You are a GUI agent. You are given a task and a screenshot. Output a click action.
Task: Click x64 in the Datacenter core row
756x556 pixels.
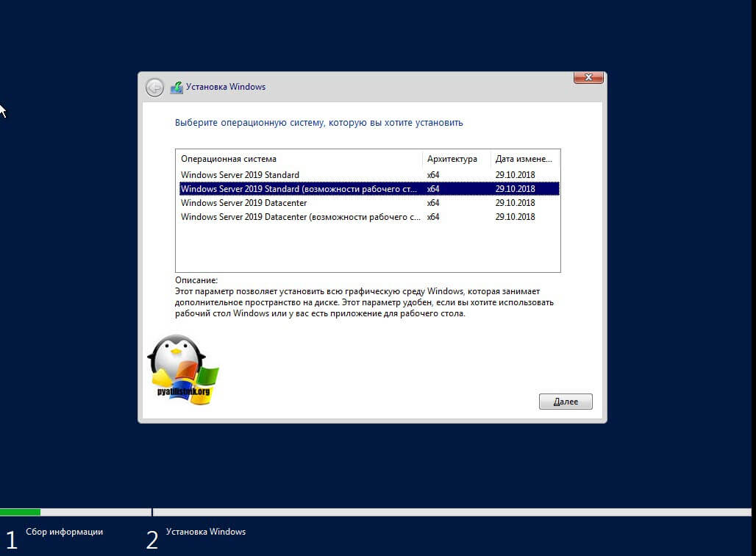point(433,202)
